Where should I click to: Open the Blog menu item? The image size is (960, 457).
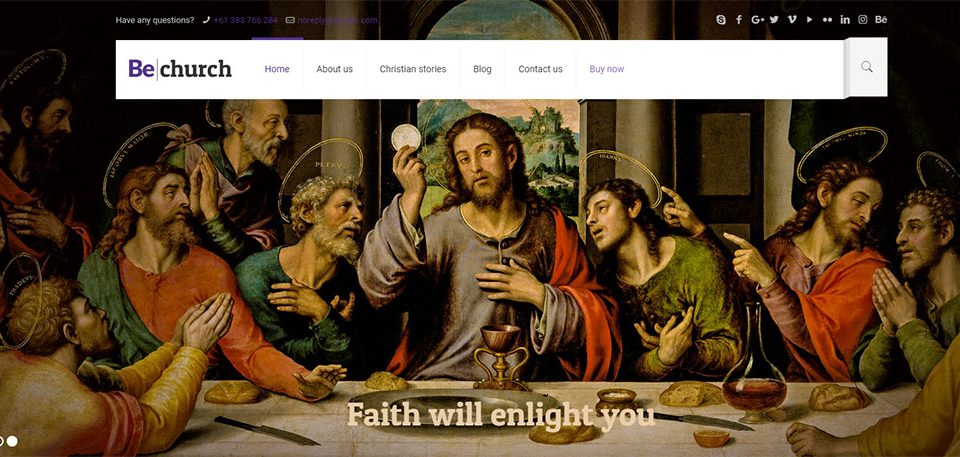pos(482,69)
